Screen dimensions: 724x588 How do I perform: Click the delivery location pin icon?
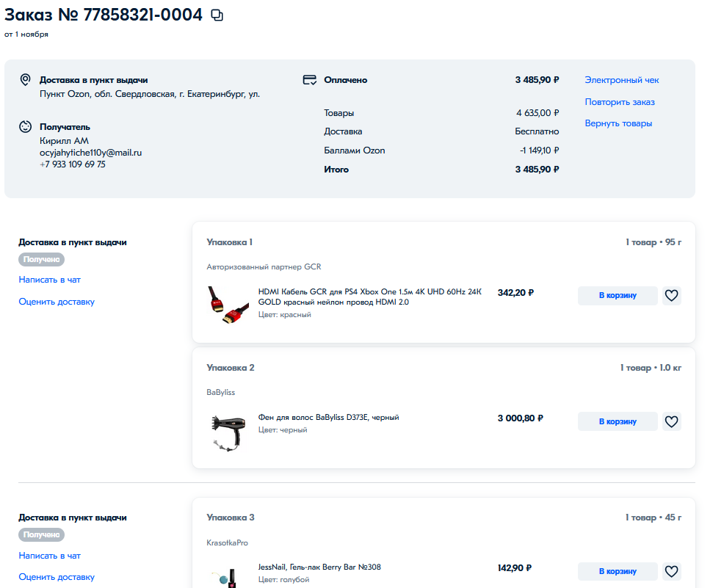click(26, 80)
